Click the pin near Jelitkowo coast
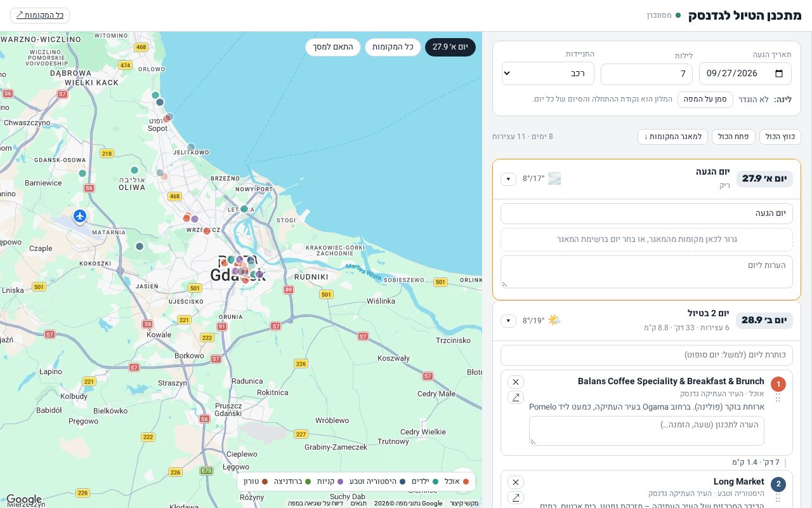 191,147
